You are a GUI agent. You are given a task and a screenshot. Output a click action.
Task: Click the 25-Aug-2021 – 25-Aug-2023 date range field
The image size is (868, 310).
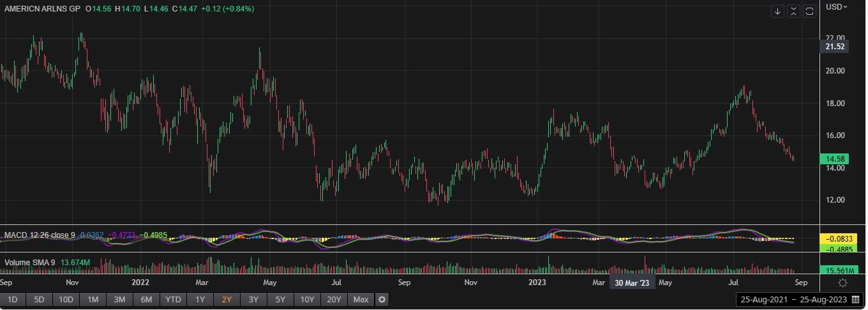(x=793, y=299)
